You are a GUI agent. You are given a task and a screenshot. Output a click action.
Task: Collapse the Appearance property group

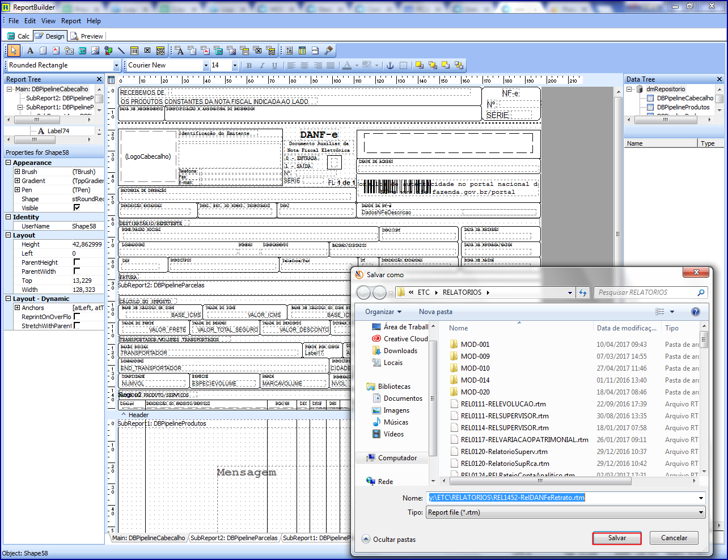(9, 163)
